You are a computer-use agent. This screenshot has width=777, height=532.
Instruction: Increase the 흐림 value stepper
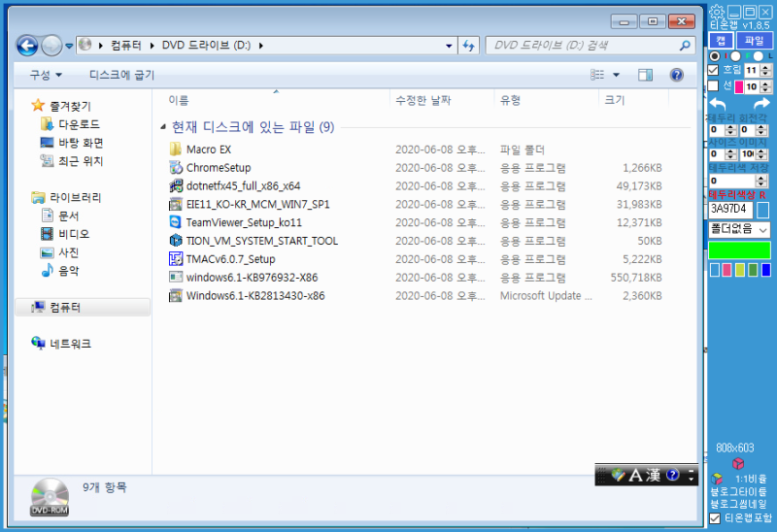[x=766, y=67]
